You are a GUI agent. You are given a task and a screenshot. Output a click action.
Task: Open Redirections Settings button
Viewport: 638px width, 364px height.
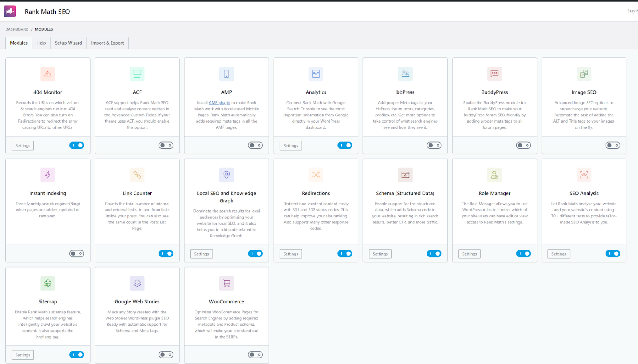[291, 254]
